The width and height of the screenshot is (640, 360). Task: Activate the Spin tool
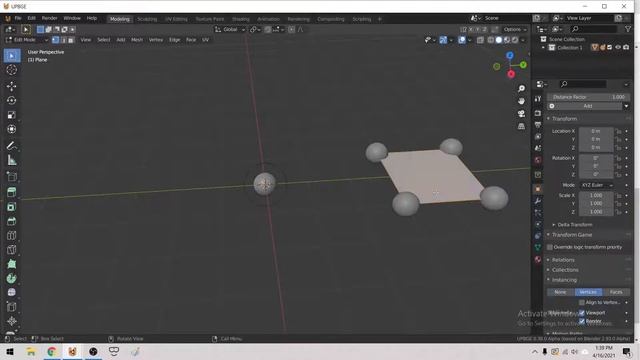(x=12, y=279)
